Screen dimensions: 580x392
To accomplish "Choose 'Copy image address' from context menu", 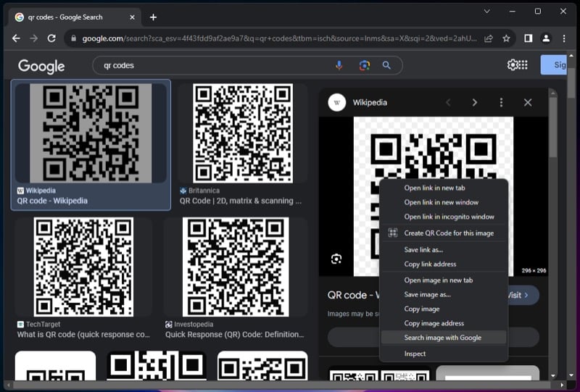I will [434, 323].
